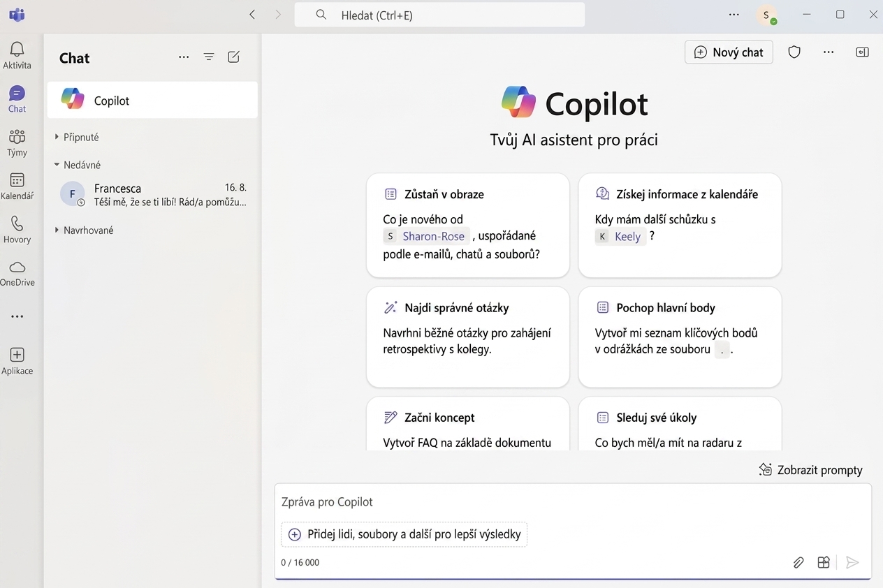Collapse the Nedávné recent section

coord(78,165)
